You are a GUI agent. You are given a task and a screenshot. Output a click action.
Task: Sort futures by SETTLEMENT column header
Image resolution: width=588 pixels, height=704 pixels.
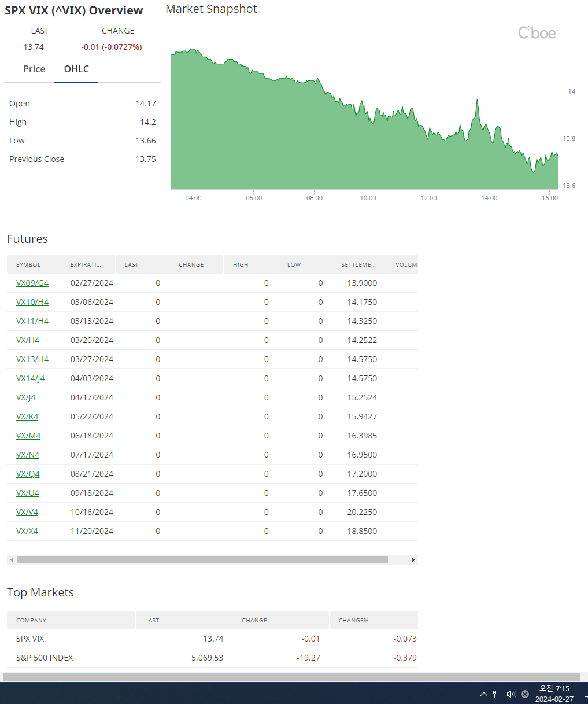pos(359,264)
